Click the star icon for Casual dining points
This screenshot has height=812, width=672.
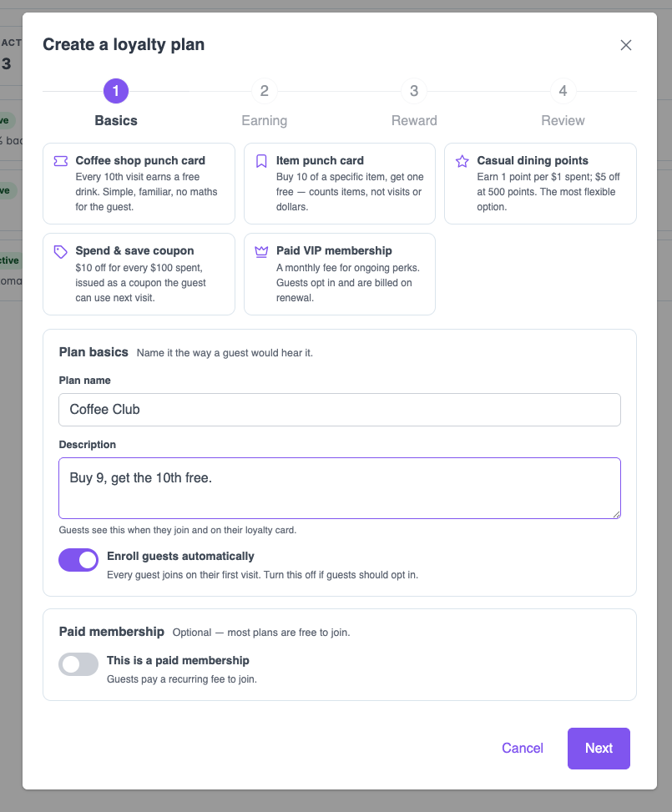[462, 161]
